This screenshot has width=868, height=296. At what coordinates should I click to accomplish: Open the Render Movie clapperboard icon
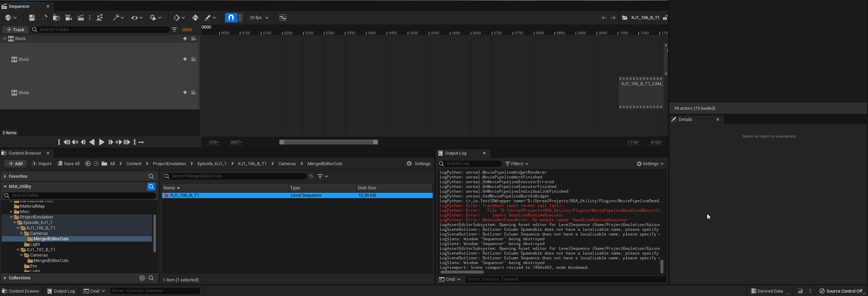pyautogui.click(x=81, y=18)
